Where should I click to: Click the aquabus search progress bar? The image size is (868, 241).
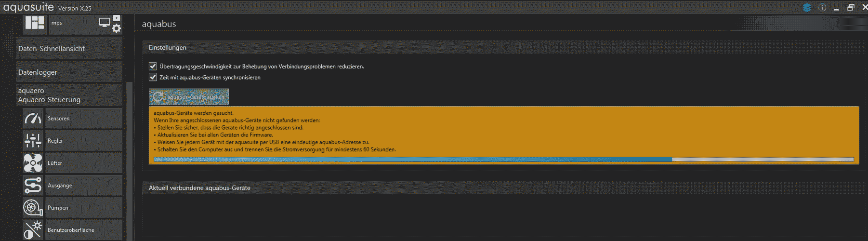pos(503,160)
